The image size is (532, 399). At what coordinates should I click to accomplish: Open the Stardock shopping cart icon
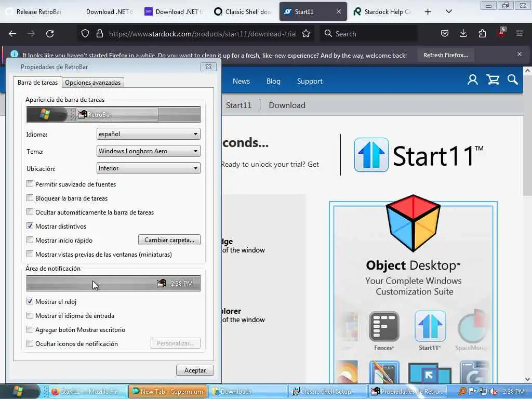tap(493, 80)
